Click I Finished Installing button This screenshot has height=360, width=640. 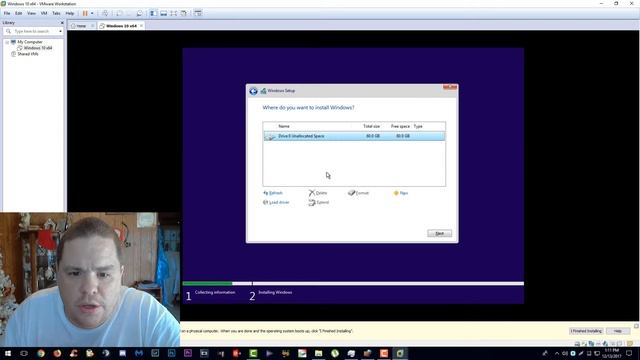(586, 331)
